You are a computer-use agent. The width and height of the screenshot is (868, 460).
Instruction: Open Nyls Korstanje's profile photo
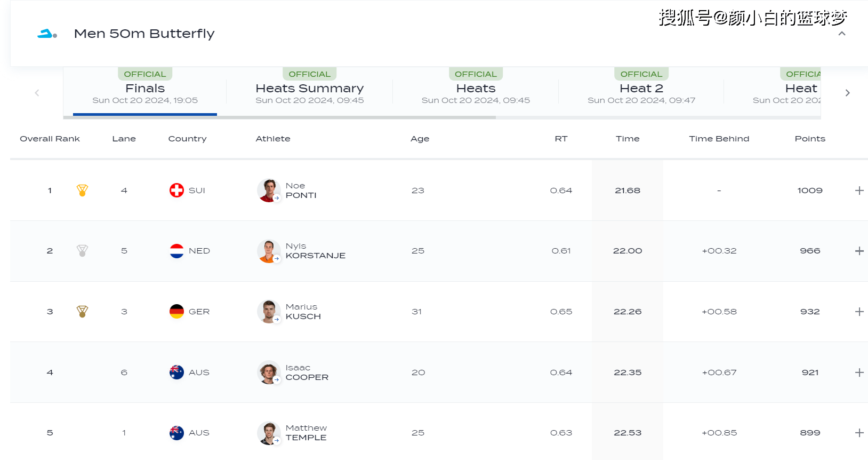pyautogui.click(x=269, y=251)
